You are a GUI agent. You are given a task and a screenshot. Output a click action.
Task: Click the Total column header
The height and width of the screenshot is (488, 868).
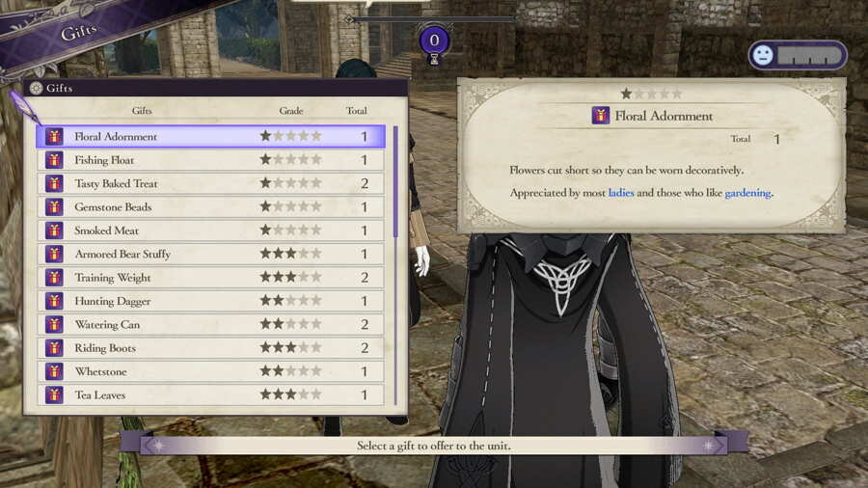(x=357, y=111)
